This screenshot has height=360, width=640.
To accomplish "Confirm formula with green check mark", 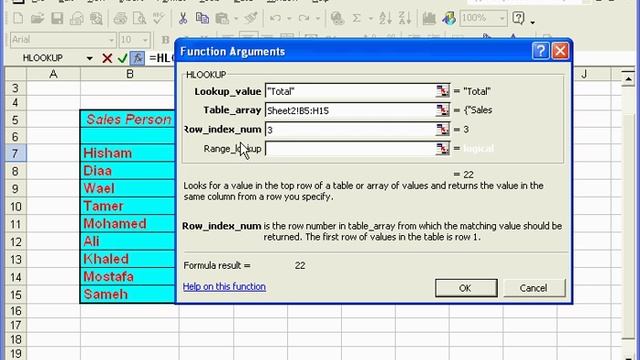I will pyautogui.click(x=122, y=58).
